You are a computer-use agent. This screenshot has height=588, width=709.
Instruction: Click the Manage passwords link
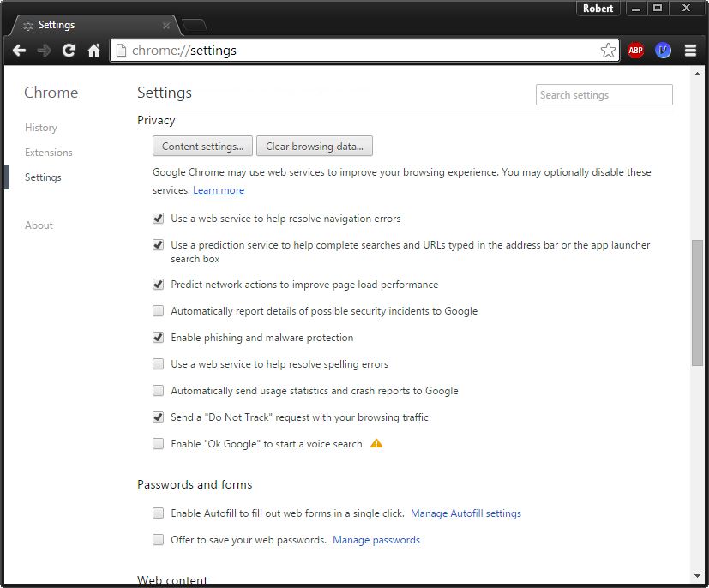coord(376,540)
